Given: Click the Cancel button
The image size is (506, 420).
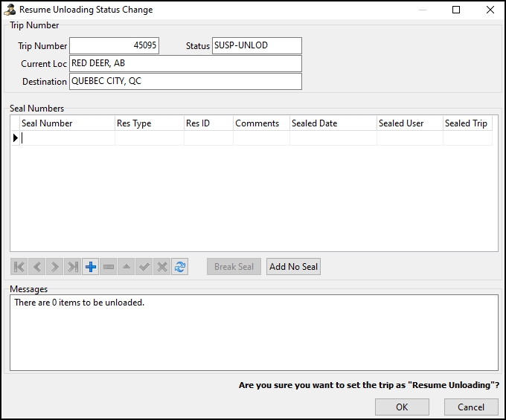Looking at the screenshot, I should 471,407.
